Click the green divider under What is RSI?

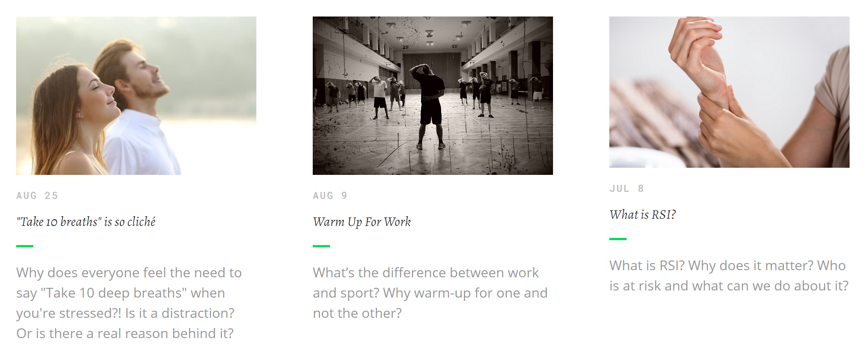click(618, 239)
